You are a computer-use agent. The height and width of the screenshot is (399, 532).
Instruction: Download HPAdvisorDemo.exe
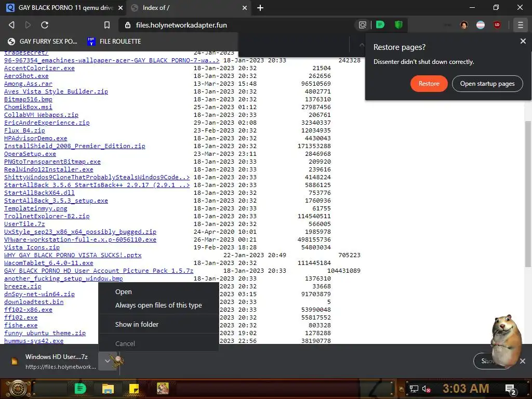36,138
